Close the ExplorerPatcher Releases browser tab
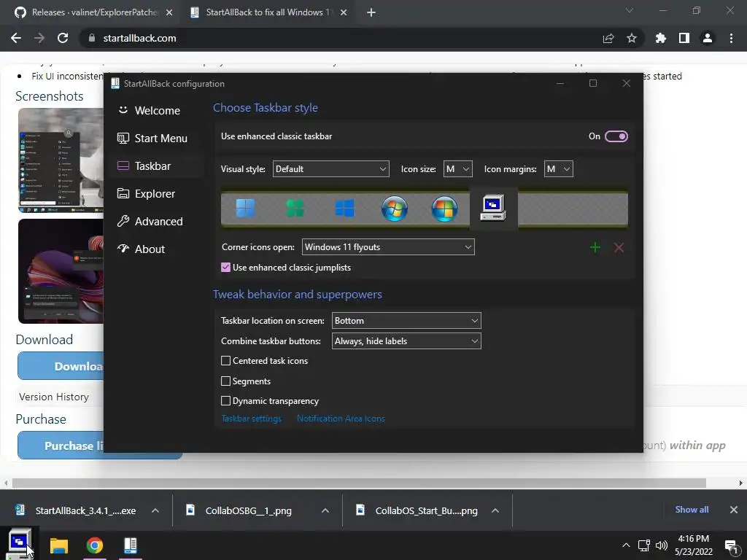The height and width of the screenshot is (560, 747). [169, 12]
